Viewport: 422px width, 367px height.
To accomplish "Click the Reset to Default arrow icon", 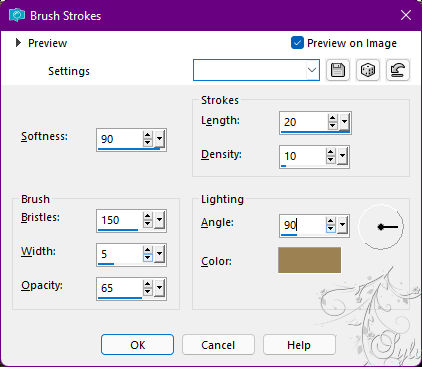I will [398, 70].
